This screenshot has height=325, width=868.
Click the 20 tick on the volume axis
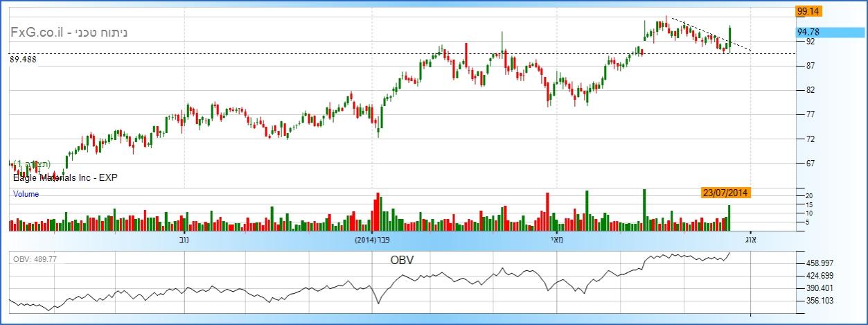coord(808,196)
